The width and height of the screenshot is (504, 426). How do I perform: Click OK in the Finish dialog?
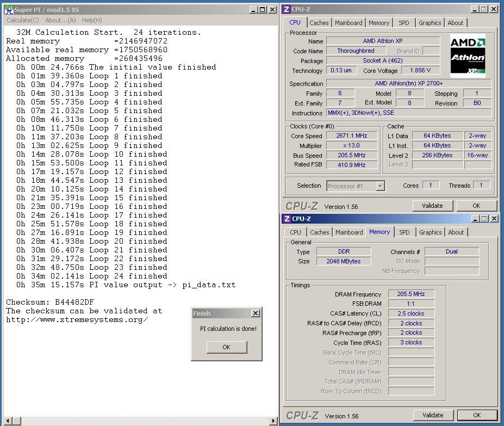(227, 347)
